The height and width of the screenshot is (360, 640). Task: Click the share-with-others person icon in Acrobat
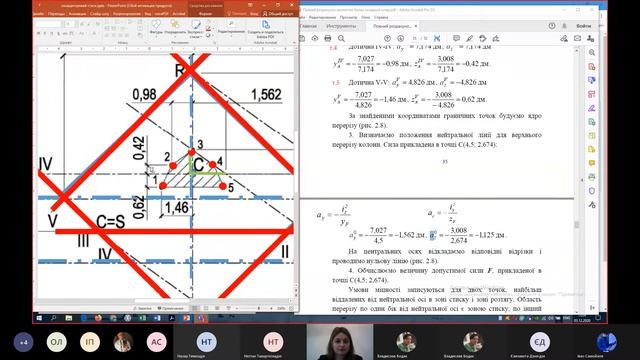click(590, 38)
